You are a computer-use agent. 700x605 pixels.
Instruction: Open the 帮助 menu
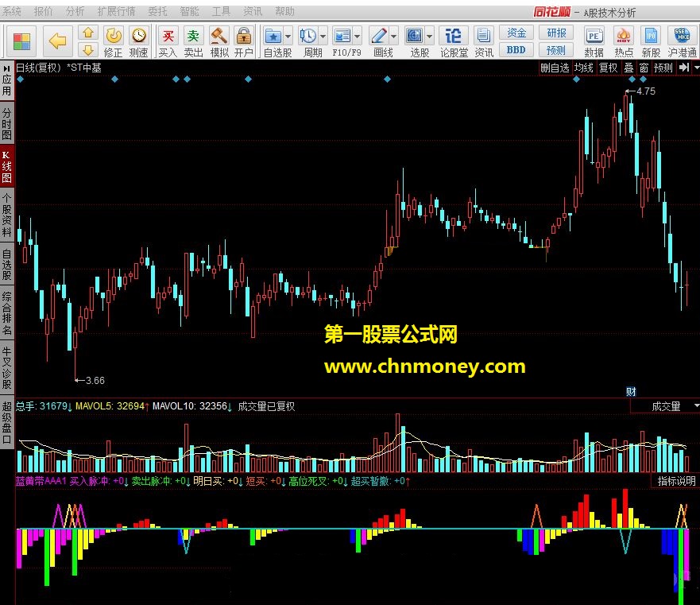[x=284, y=11]
